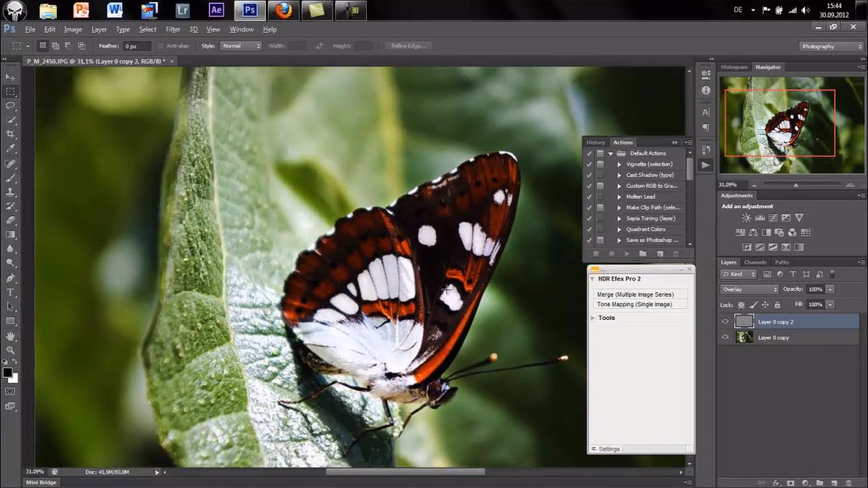Select the Lasso tool
Screen dimensions: 868x488
coord(9,104)
